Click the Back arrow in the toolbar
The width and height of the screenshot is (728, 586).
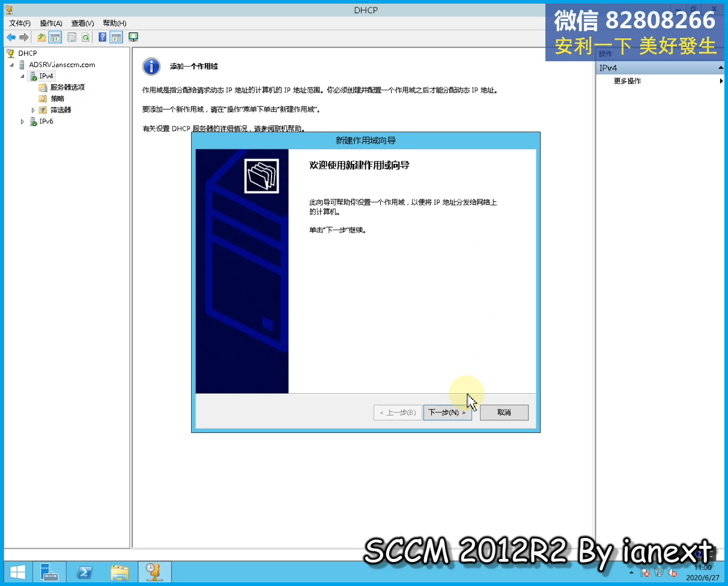coord(11,37)
